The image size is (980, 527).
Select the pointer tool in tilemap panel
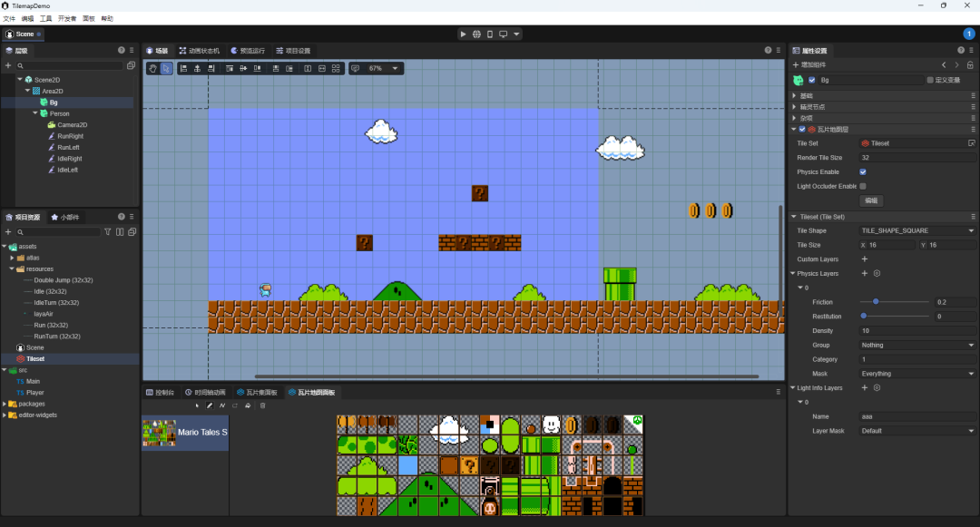coord(197,405)
